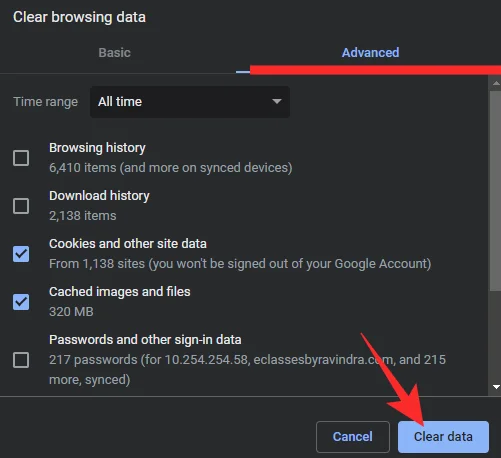Select the Advanced tab
The height and width of the screenshot is (458, 501).
coord(370,53)
